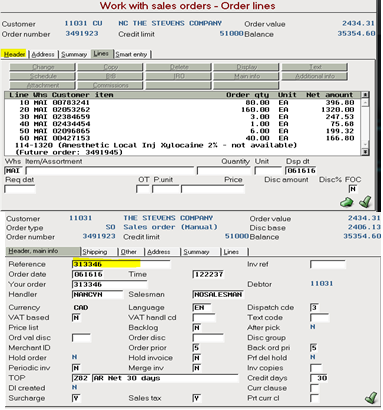This screenshot has width=383, height=410.
Task: Click the Main info button
Action: pos(247,76)
